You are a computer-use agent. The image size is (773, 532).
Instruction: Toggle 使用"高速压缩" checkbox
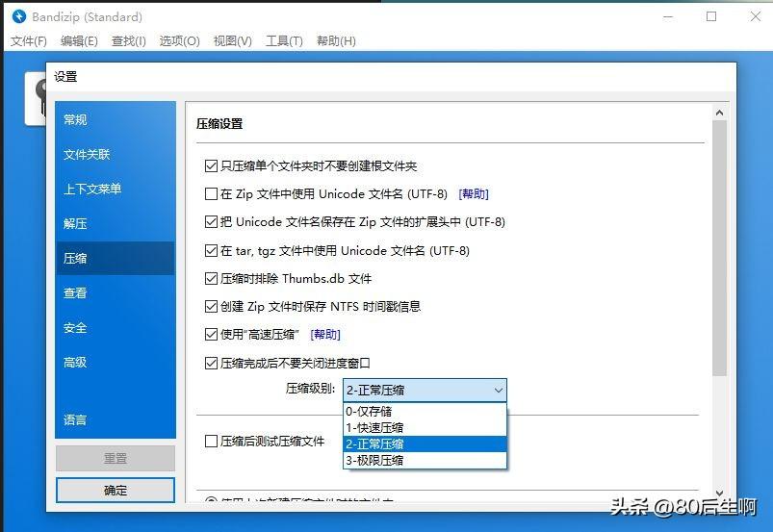[211, 335]
